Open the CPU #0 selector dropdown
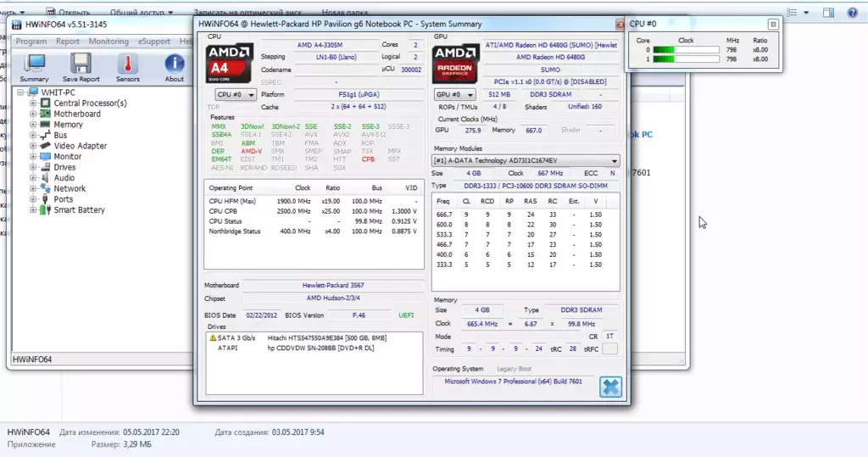Screen dimensions: 868x457 [x=236, y=95]
